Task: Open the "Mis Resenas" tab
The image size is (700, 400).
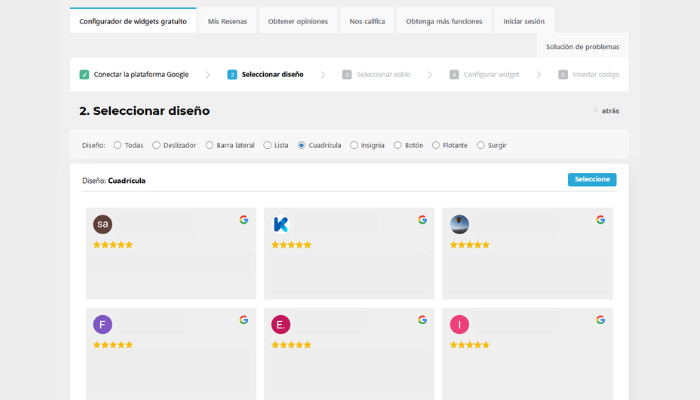Action: tap(228, 21)
